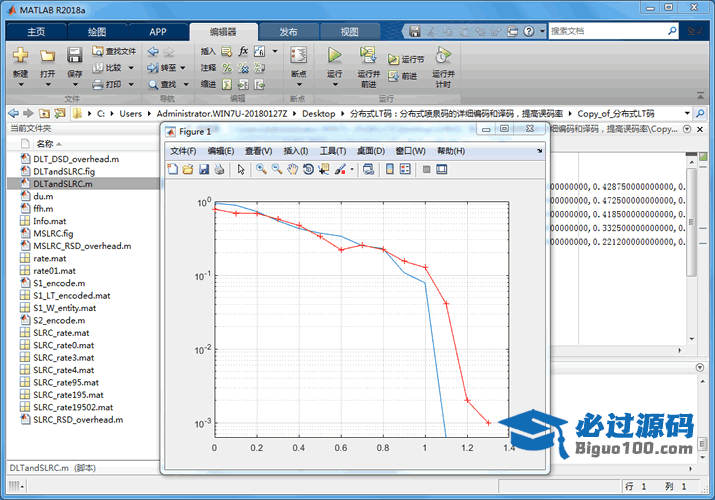Click the Link Plot icon
715x500 pixels.
[x=368, y=170]
